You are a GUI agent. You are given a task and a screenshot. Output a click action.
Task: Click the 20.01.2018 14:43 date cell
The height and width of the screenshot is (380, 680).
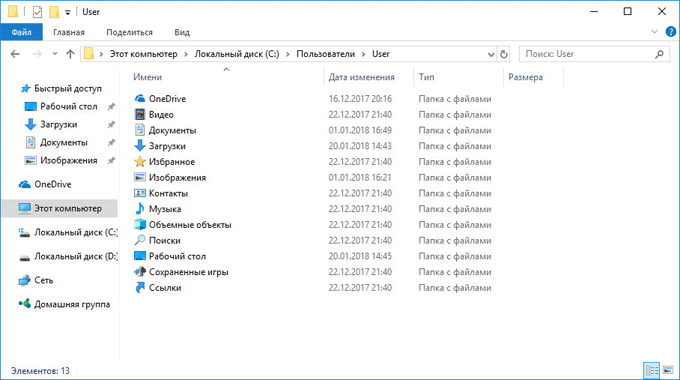[x=360, y=146]
